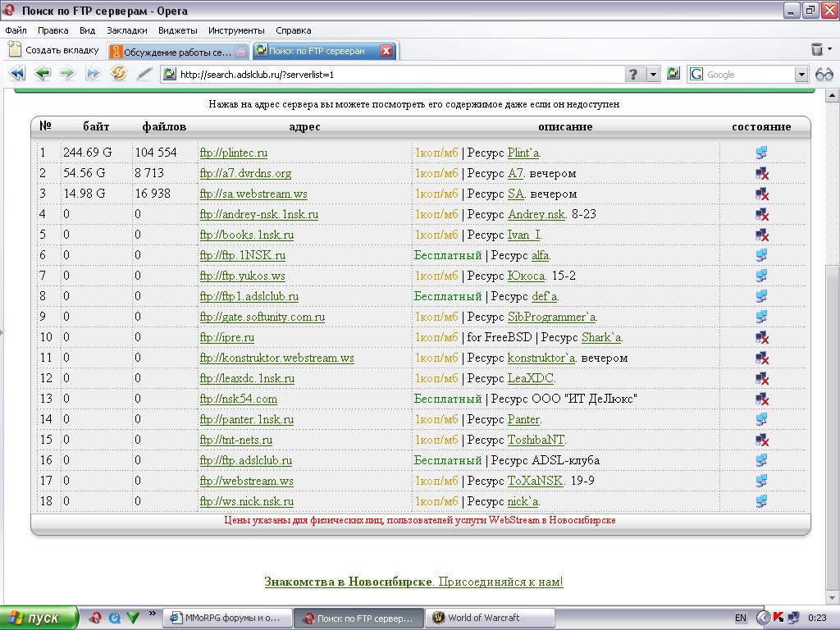Switch to World of Warcraft in the taskbar
This screenshot has height=630, width=840.
pos(482,618)
